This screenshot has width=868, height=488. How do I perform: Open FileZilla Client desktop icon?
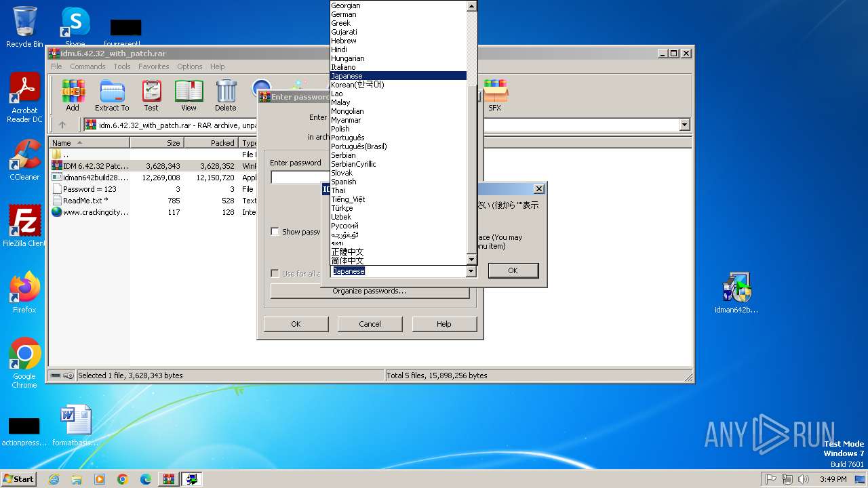(24, 226)
